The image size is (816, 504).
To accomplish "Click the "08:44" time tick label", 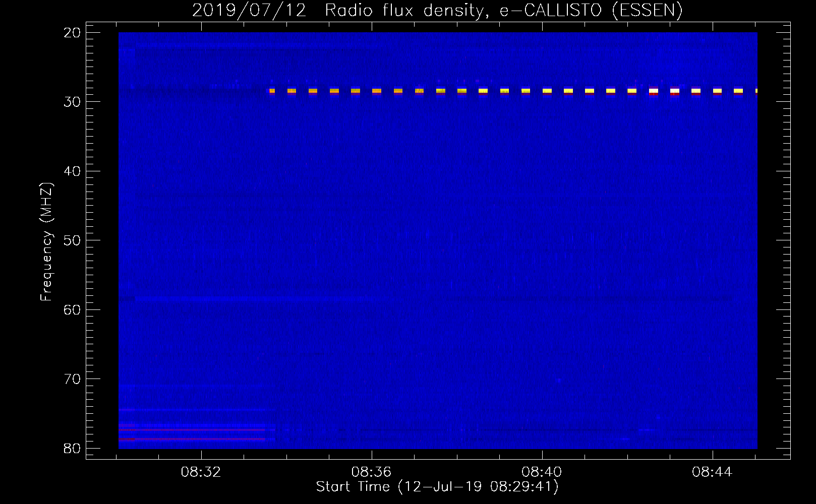I will [x=712, y=472].
